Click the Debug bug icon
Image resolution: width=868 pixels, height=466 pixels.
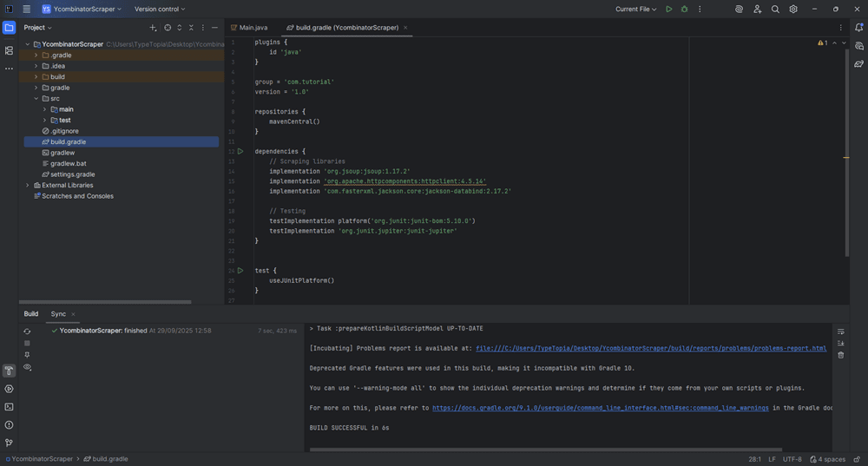(684, 10)
